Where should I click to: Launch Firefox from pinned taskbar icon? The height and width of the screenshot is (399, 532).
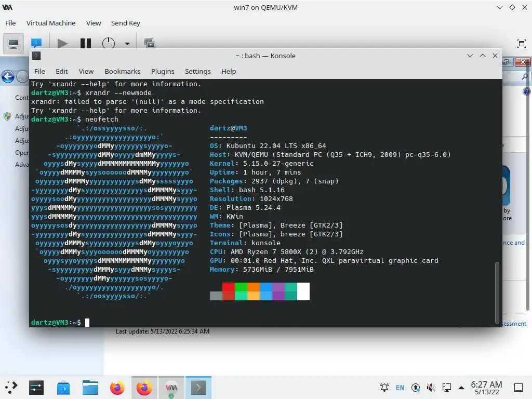point(117,388)
